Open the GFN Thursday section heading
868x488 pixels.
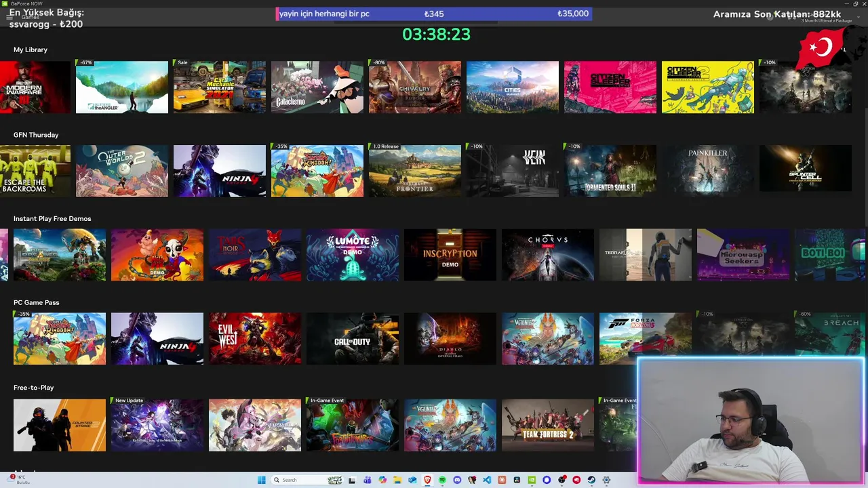[36, 135]
